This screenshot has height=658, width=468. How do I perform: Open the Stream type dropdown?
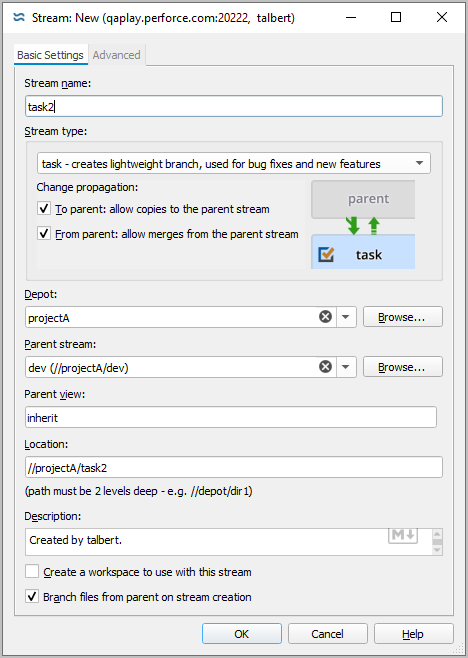234,163
